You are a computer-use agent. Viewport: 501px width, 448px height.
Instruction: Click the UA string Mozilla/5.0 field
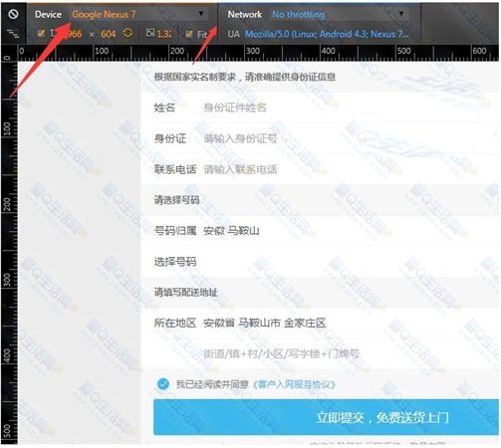327,34
